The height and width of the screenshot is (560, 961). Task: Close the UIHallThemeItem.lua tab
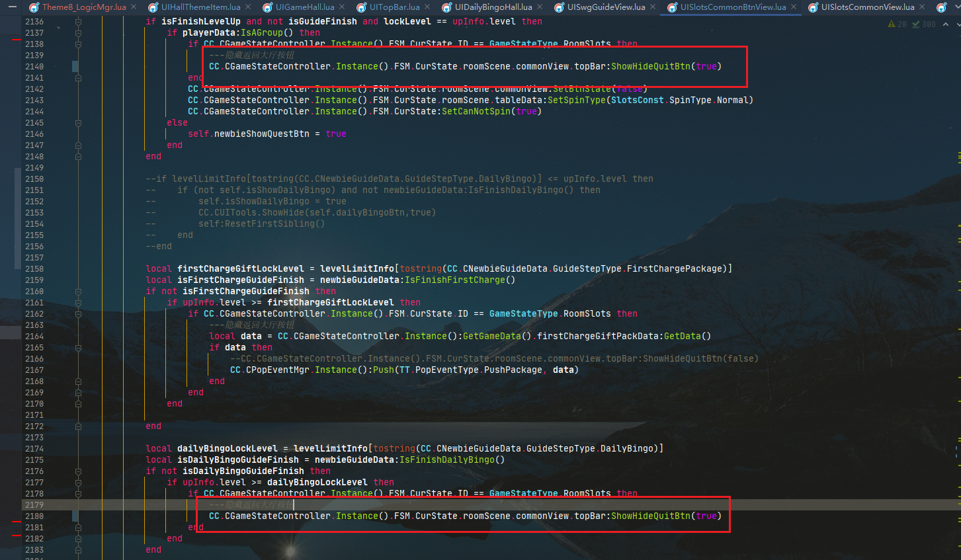tap(247, 7)
